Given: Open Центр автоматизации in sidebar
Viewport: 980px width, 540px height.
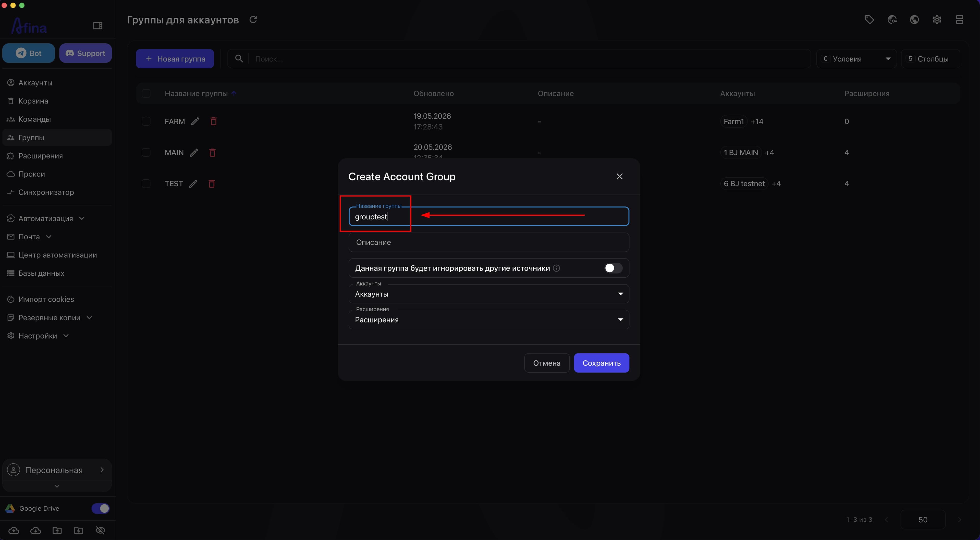Looking at the screenshot, I should coord(57,255).
